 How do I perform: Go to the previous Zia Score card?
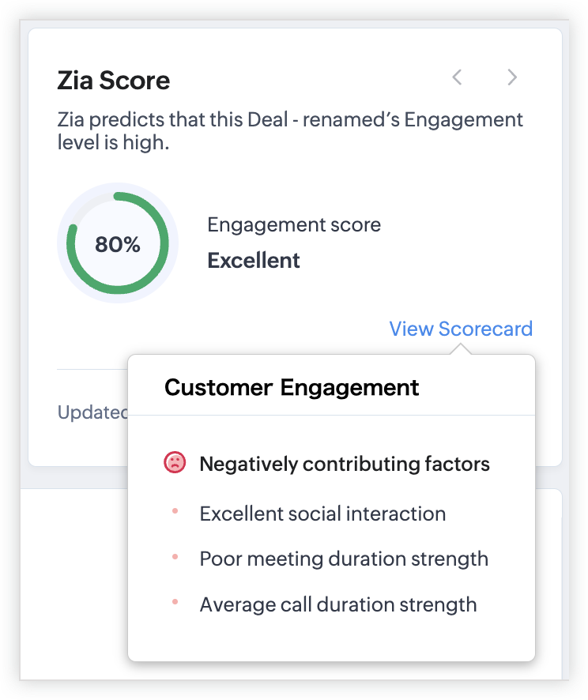pyautogui.click(x=457, y=77)
